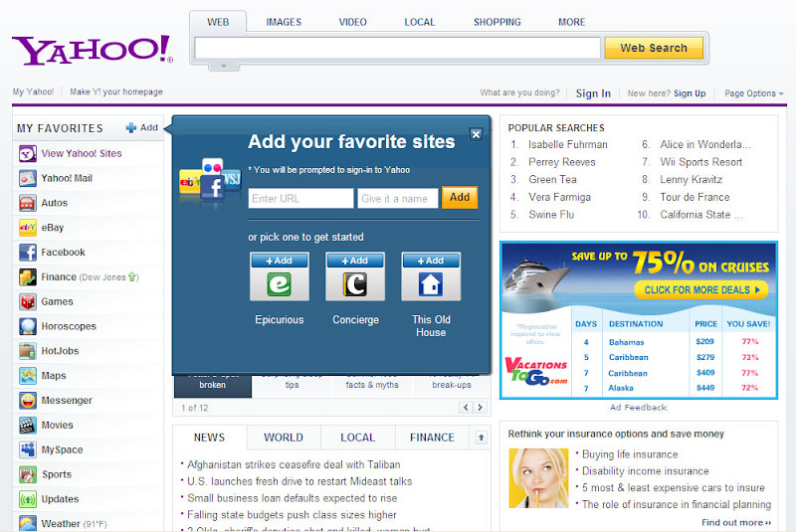Select the SHOPPING search tab

497,22
